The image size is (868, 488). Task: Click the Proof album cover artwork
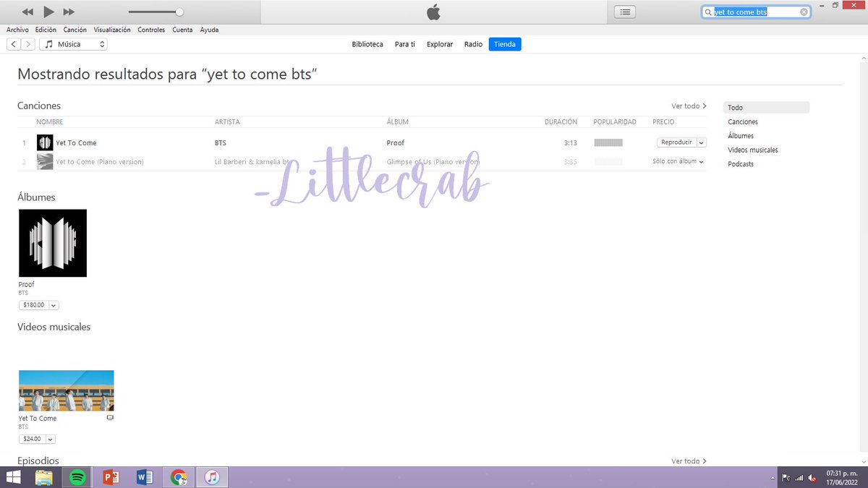[53, 243]
